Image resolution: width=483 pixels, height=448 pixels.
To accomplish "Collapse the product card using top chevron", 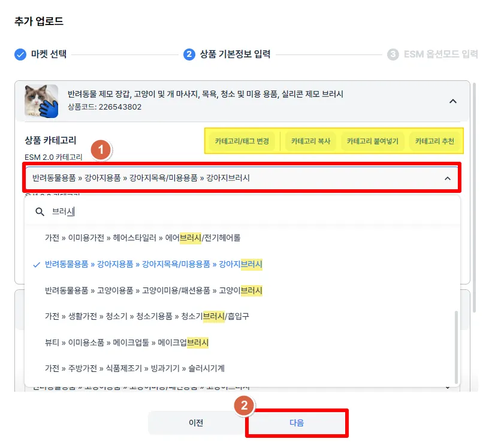I will click(x=453, y=101).
